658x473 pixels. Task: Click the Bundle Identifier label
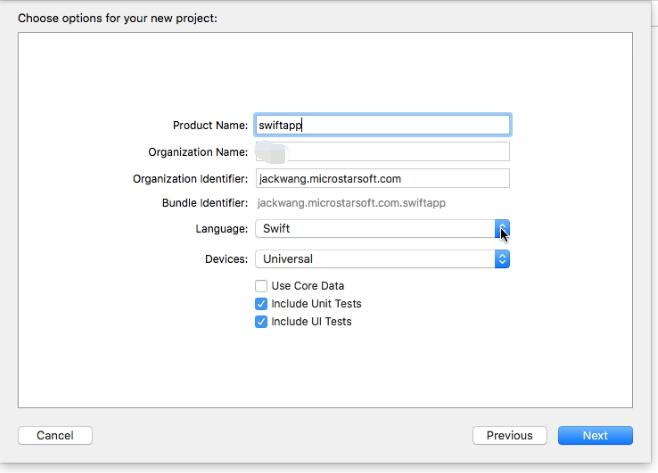point(205,203)
